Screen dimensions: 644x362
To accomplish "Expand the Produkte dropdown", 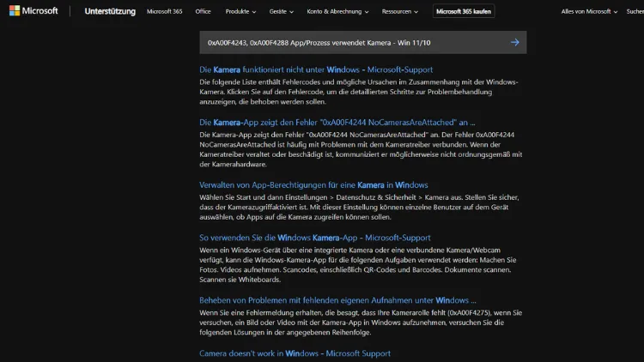I will pyautogui.click(x=240, y=11).
